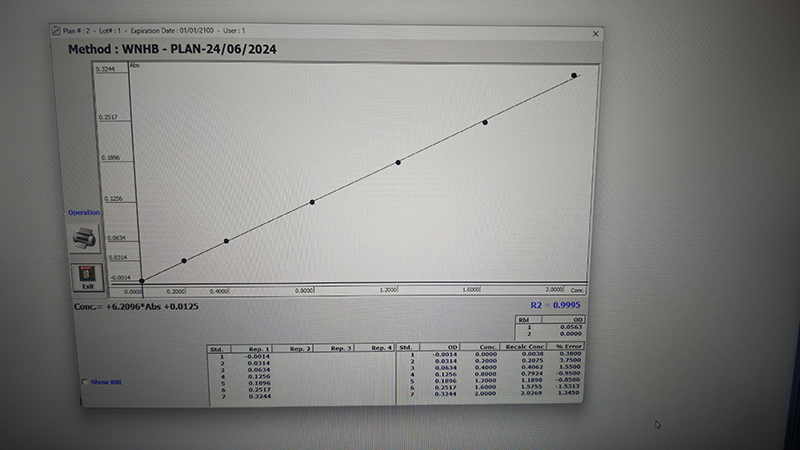800x450 pixels.
Task: Select the curve data point above 0.4000 concentration
Action: (227, 241)
